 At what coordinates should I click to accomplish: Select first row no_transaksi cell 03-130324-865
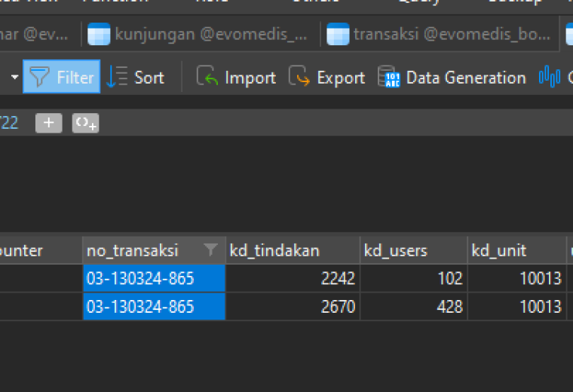coord(155,278)
